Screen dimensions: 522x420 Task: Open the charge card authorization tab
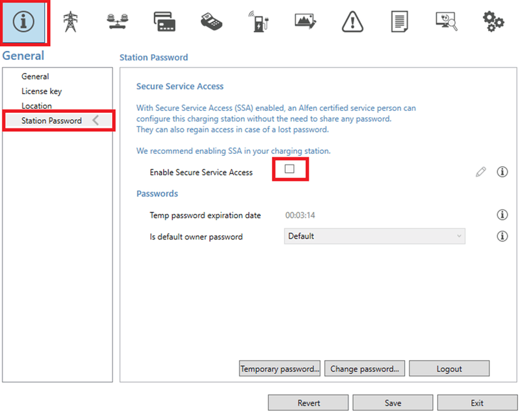pos(164,22)
